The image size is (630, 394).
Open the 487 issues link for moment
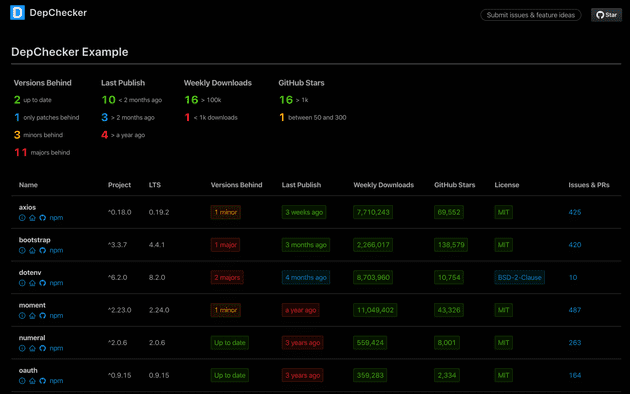pyautogui.click(x=575, y=310)
